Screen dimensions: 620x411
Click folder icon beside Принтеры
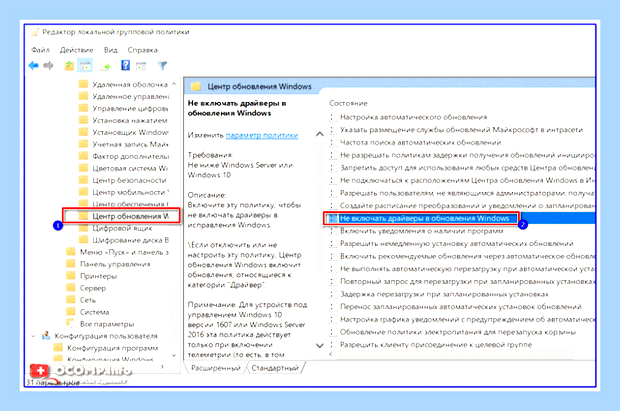point(71,275)
